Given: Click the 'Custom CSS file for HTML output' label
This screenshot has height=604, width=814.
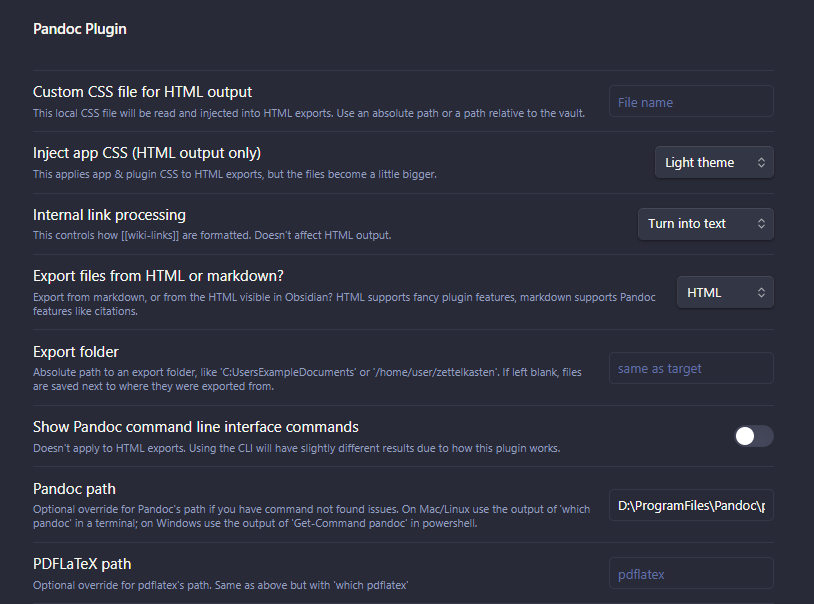Looking at the screenshot, I should click(x=142, y=92).
